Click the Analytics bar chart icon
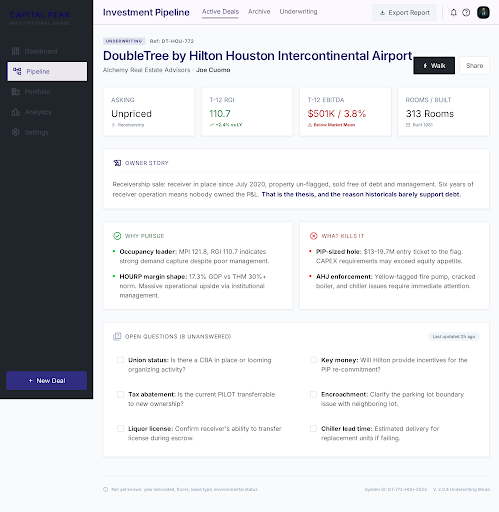This screenshot has height=512, width=499. (15, 112)
